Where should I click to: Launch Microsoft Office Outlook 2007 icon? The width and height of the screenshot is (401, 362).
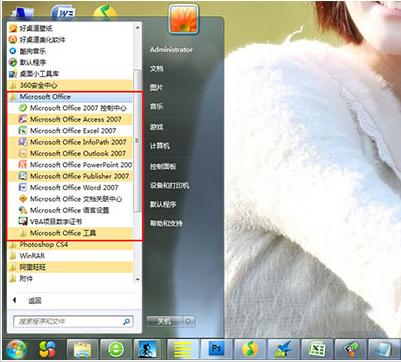click(x=23, y=153)
